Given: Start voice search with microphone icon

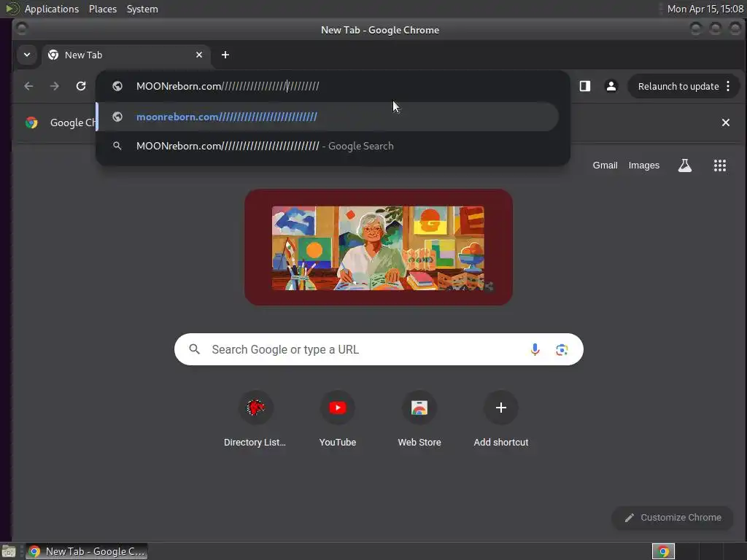Looking at the screenshot, I should click(x=535, y=349).
